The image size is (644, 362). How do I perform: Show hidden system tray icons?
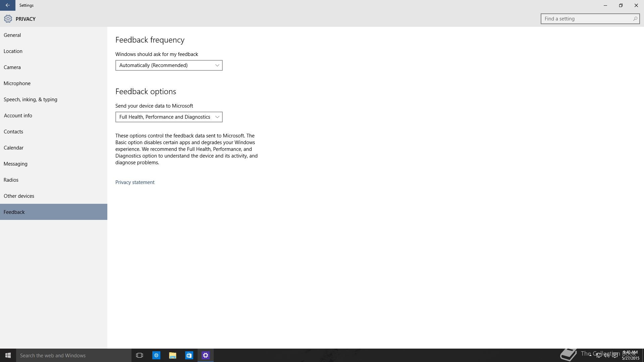590,355
